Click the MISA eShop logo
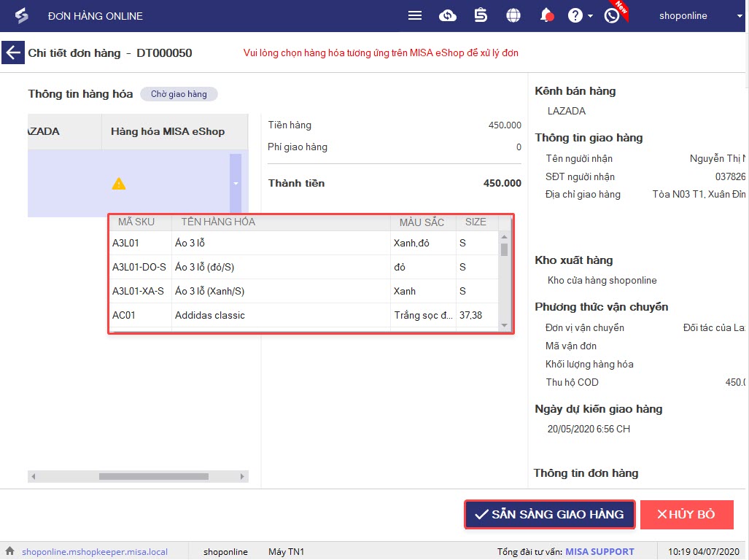The width and height of the screenshot is (749, 560). (x=22, y=16)
